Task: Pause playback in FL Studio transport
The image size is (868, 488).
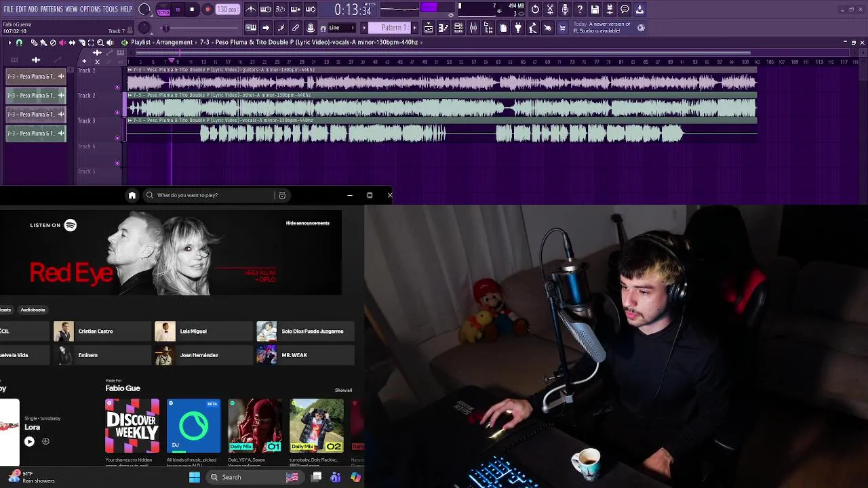Action: coord(178,9)
